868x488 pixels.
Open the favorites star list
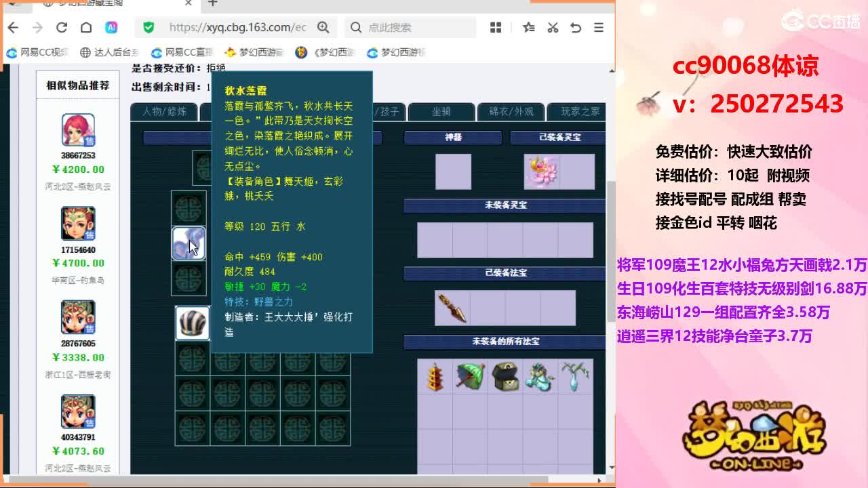[x=529, y=27]
